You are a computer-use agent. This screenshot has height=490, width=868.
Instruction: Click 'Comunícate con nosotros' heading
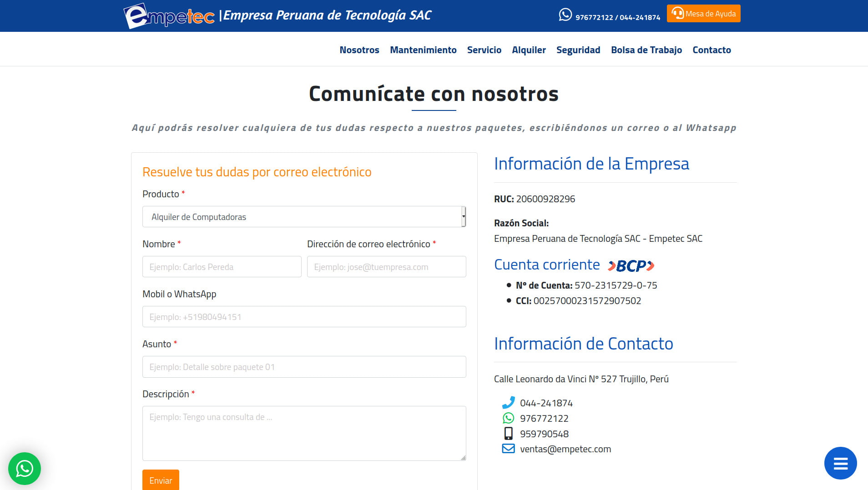[x=434, y=94]
